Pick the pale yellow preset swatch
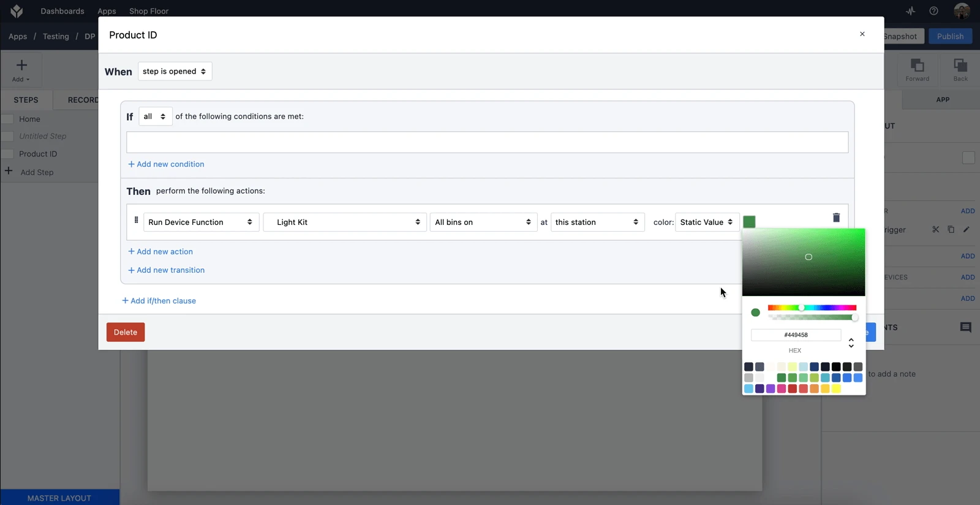 click(x=792, y=366)
